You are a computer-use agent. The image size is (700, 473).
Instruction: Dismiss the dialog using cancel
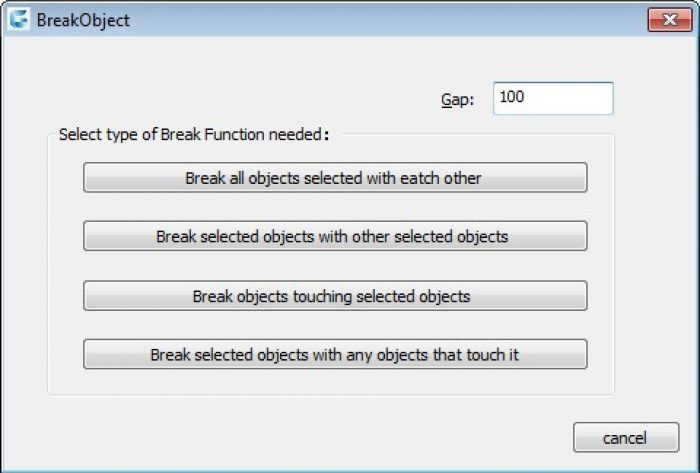pyautogui.click(x=625, y=437)
